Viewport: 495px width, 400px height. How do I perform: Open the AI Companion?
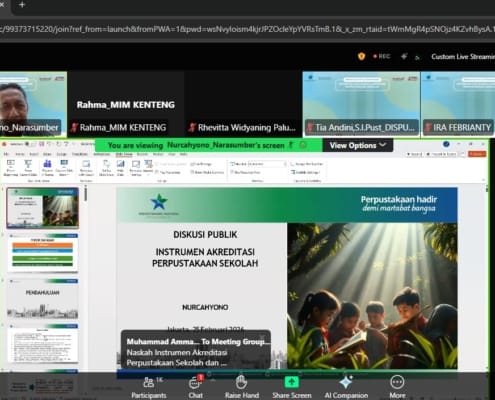coord(346,387)
